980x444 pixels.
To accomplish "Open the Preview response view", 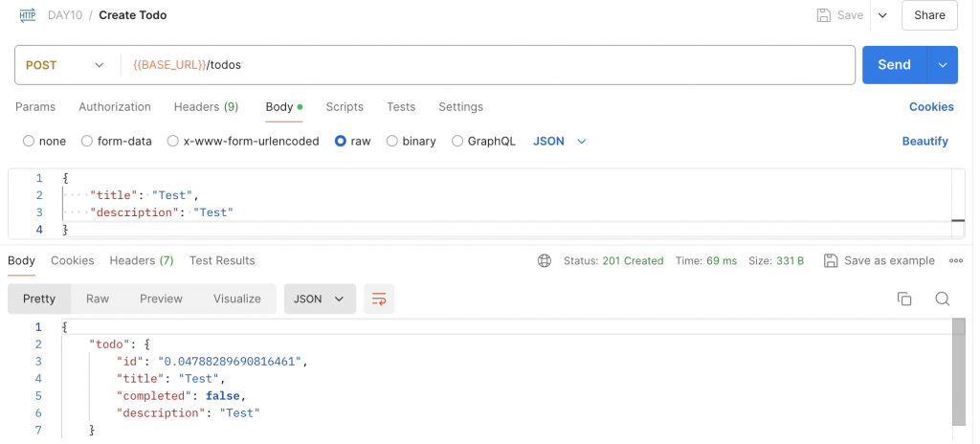I will [161, 299].
